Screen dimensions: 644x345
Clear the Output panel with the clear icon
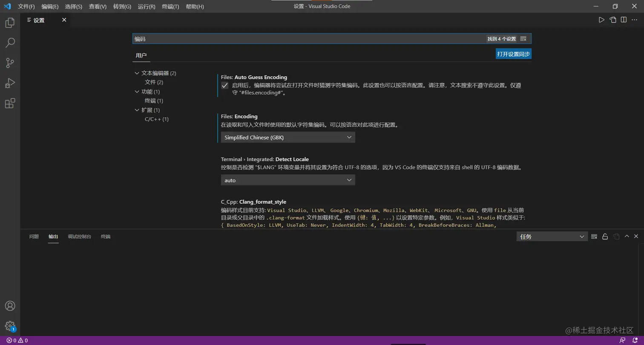click(594, 236)
